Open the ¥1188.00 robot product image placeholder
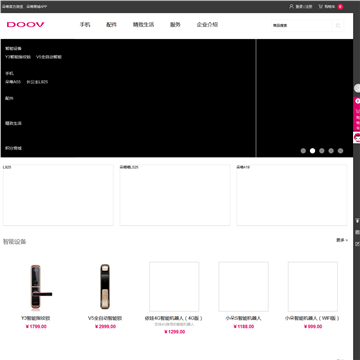 coord(244,287)
